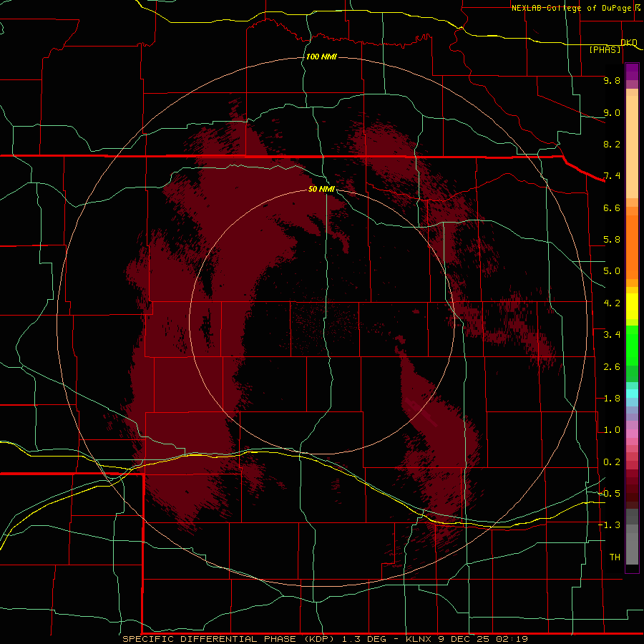The width and height of the screenshot is (644, 644).
Task: Click the 50 NMI range ring label
Action: [321, 189]
